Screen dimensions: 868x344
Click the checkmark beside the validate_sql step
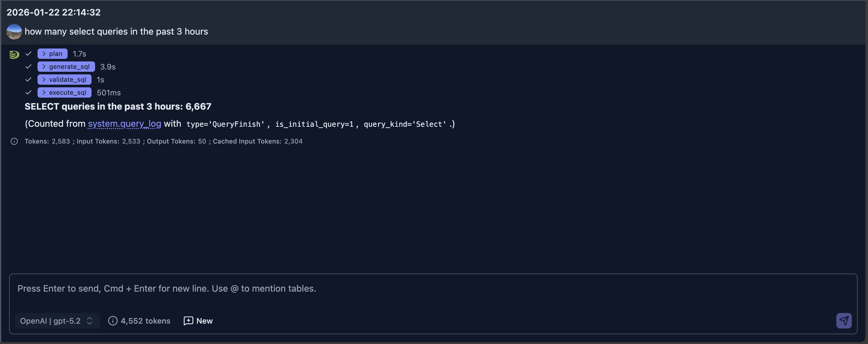[x=28, y=80]
